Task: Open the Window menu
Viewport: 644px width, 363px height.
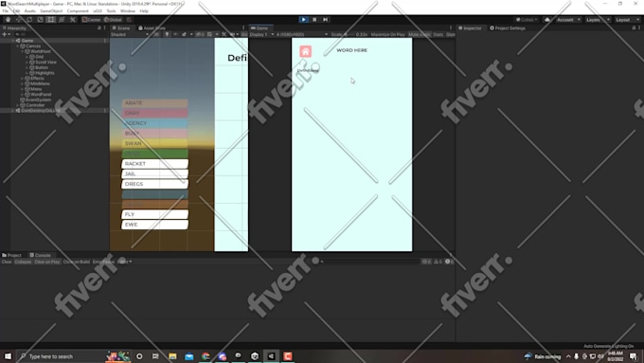Action: tap(128, 11)
